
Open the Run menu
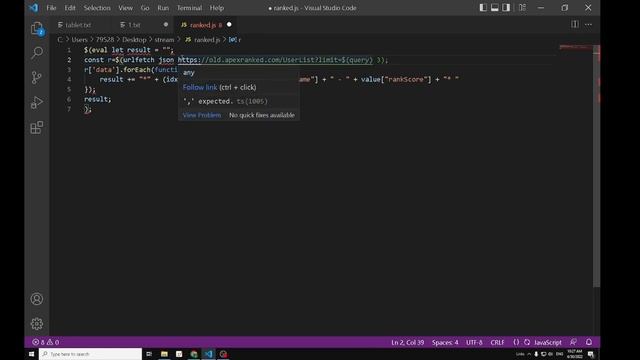click(163, 8)
